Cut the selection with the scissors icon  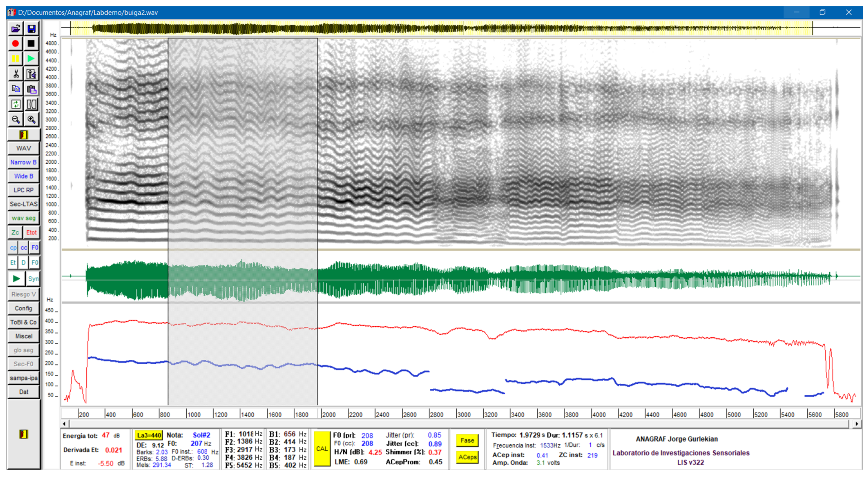15,74
